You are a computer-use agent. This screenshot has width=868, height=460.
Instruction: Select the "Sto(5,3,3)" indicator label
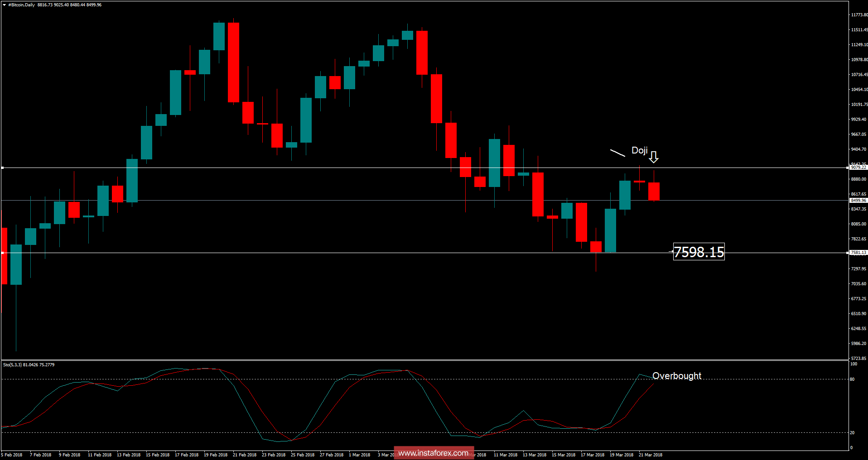point(12,364)
